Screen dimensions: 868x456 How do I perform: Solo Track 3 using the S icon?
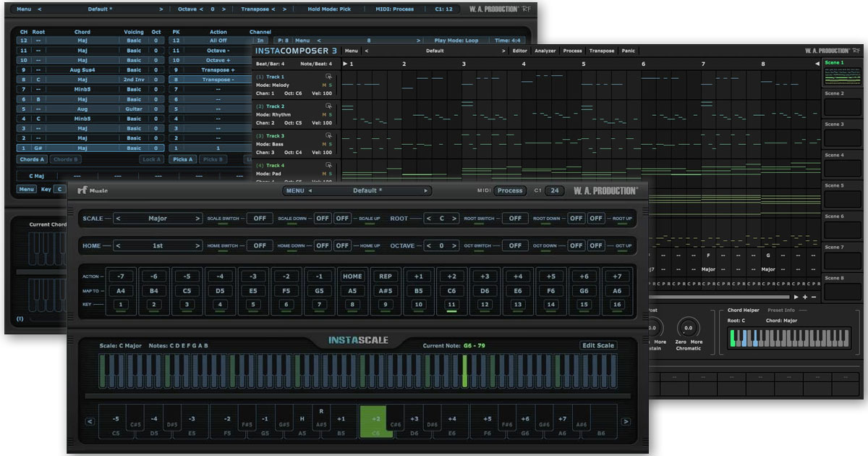[331, 145]
